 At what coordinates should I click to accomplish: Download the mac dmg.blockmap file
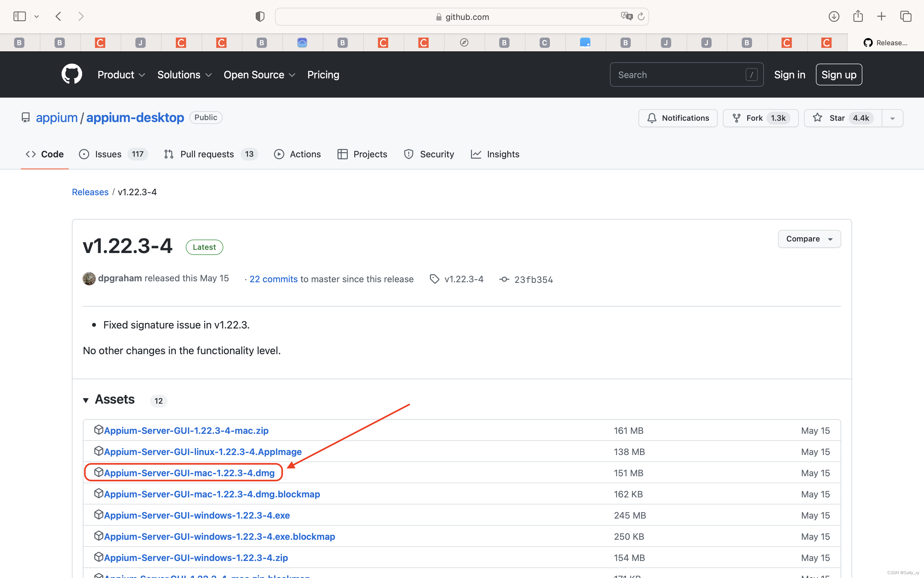pyautogui.click(x=212, y=494)
